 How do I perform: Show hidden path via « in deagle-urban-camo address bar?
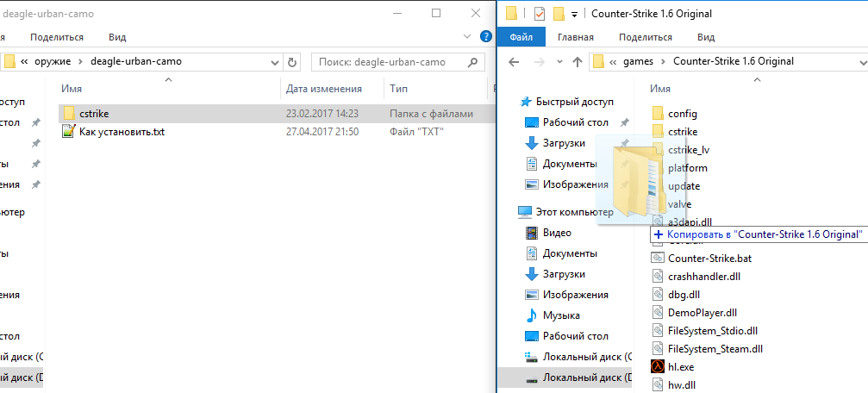(x=24, y=62)
